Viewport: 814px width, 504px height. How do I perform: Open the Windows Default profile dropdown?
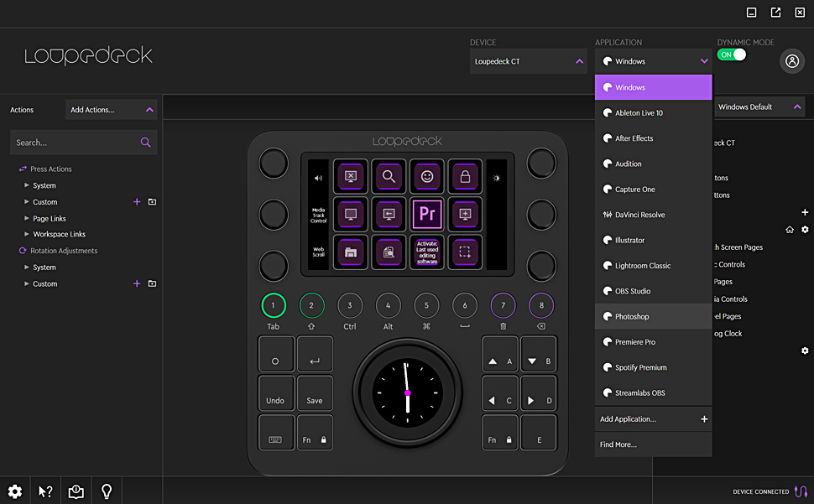coord(759,107)
